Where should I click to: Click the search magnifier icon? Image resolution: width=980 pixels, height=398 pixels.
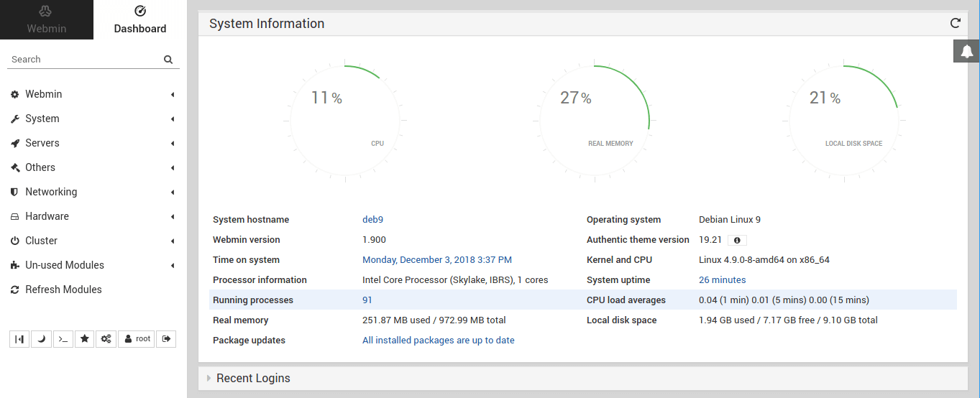168,60
